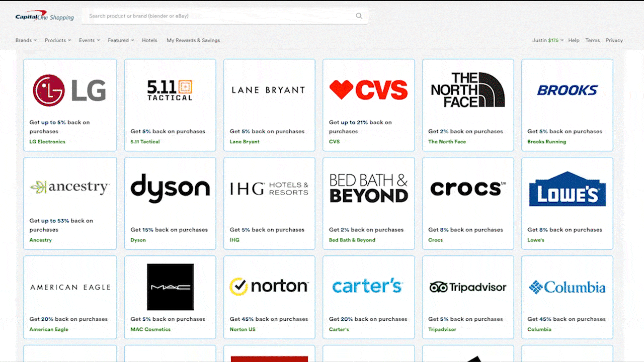Open My Rewards & Savings
The height and width of the screenshot is (362, 644).
[x=193, y=40]
